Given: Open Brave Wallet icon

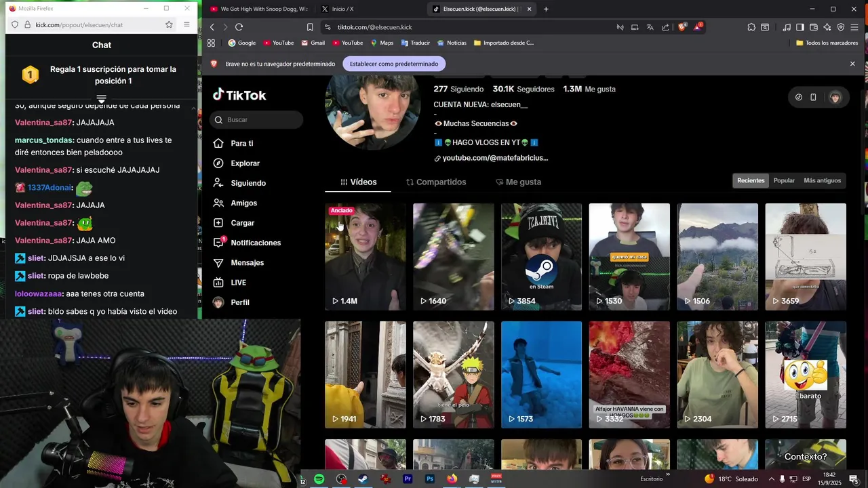Looking at the screenshot, I should 814,27.
